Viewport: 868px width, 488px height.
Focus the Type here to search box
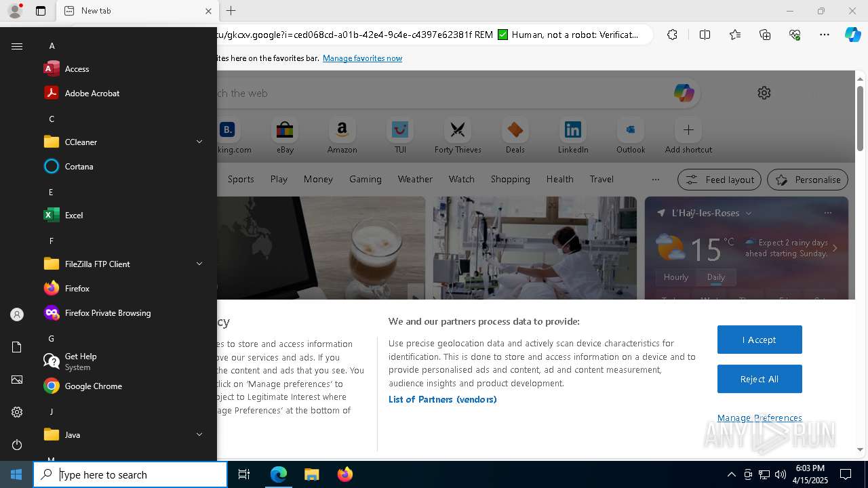click(130, 474)
